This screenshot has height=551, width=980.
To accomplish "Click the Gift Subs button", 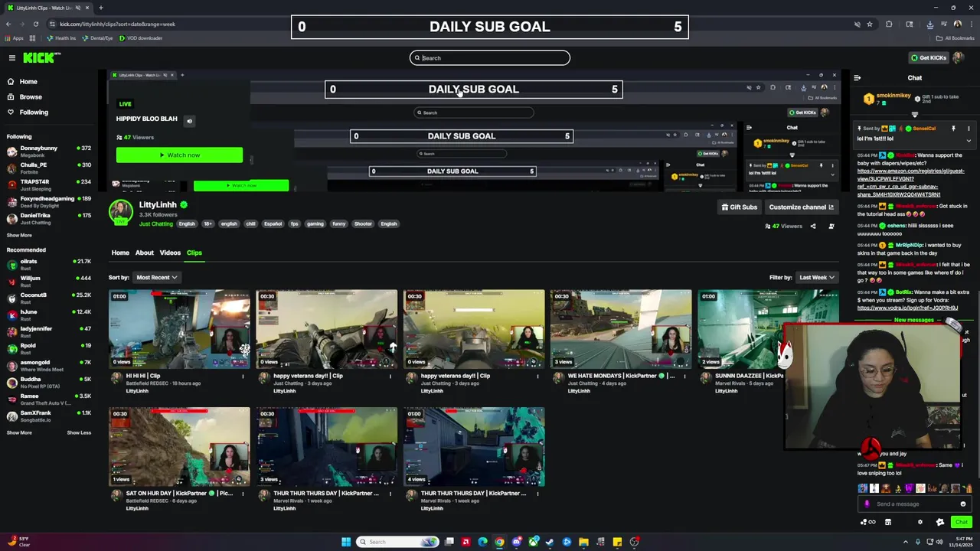I will 740,207.
